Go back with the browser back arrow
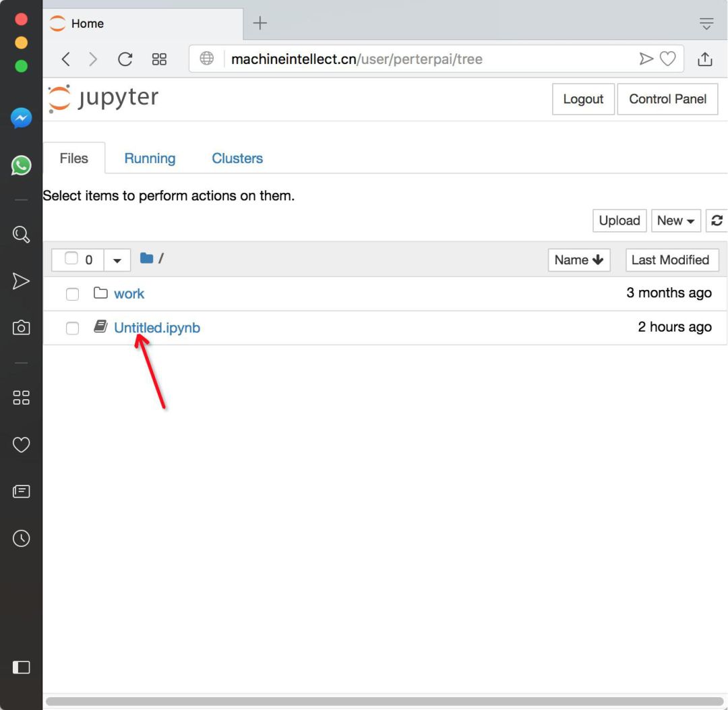Viewport: 728px width, 710px height. tap(66, 59)
